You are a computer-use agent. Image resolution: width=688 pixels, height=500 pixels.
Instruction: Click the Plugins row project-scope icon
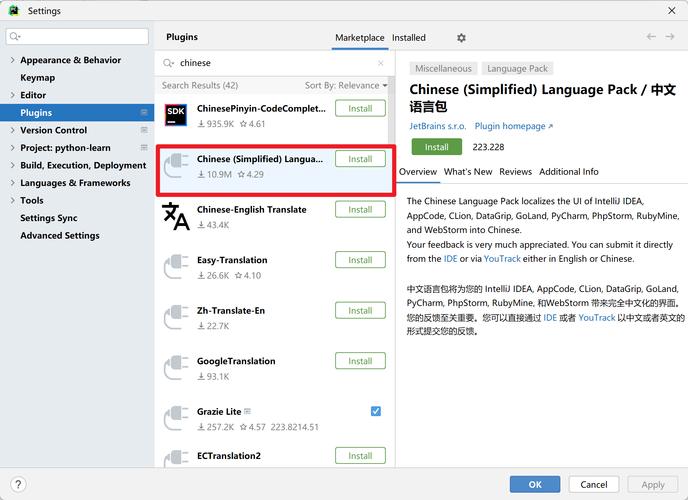click(x=144, y=113)
